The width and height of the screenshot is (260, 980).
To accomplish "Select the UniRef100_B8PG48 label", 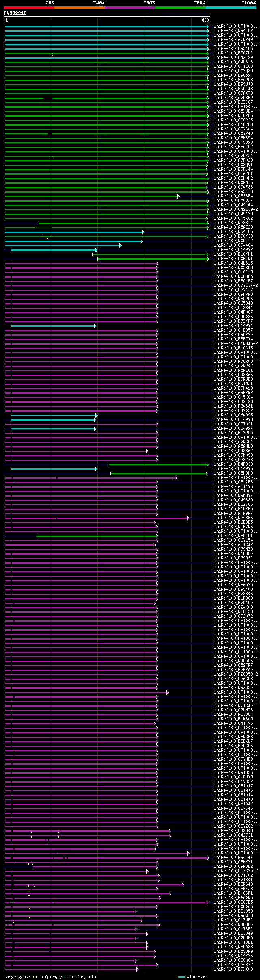I will pos(233,885).
